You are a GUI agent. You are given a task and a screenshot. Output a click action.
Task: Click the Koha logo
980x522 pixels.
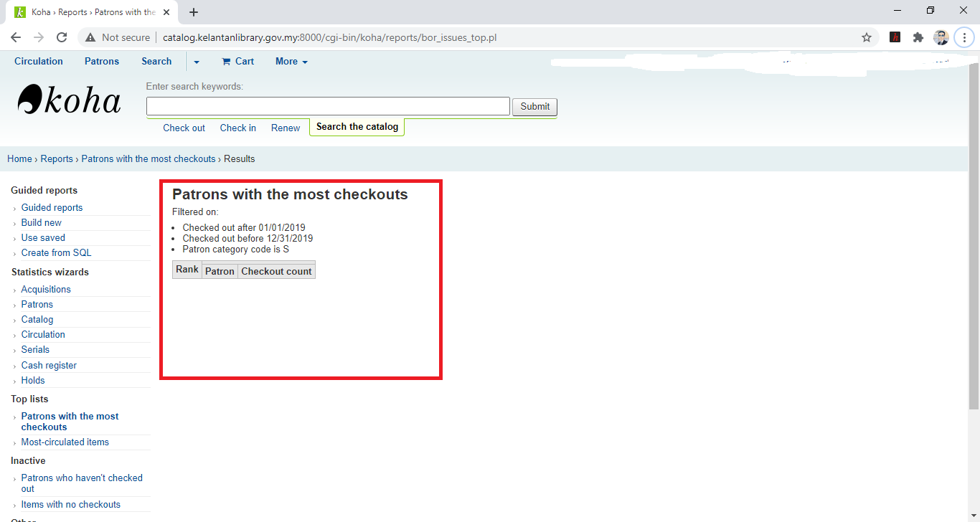click(69, 100)
